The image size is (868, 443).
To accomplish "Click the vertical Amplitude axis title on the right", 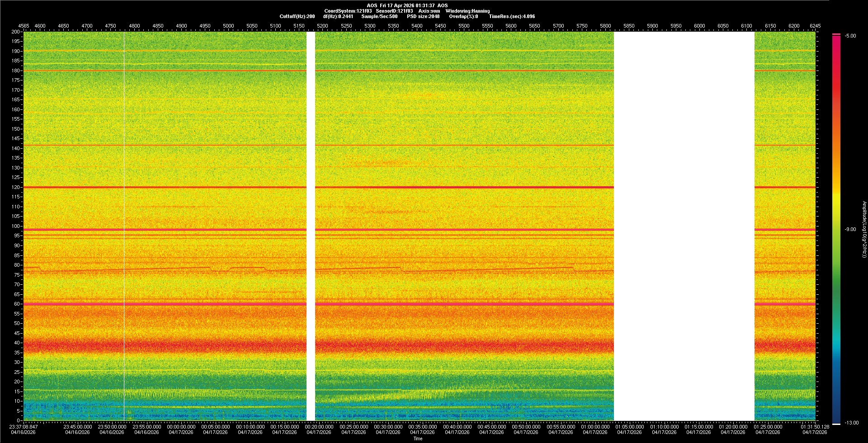I will [864, 230].
